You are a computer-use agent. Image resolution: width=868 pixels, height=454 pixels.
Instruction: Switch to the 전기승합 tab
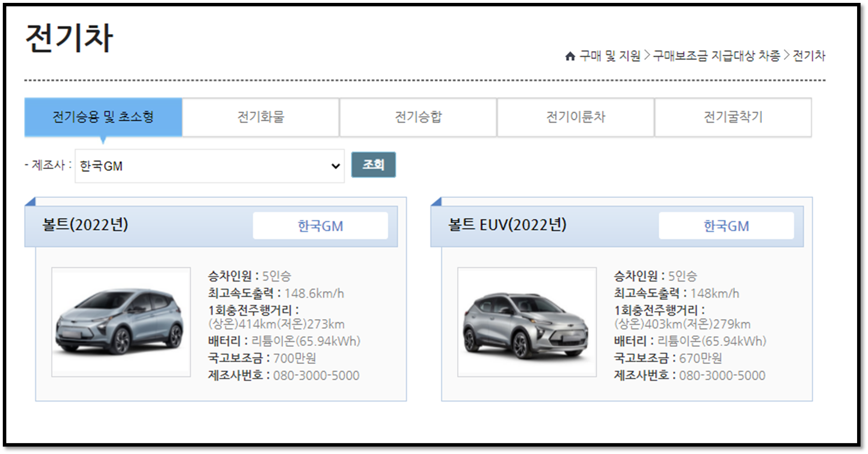tap(418, 117)
